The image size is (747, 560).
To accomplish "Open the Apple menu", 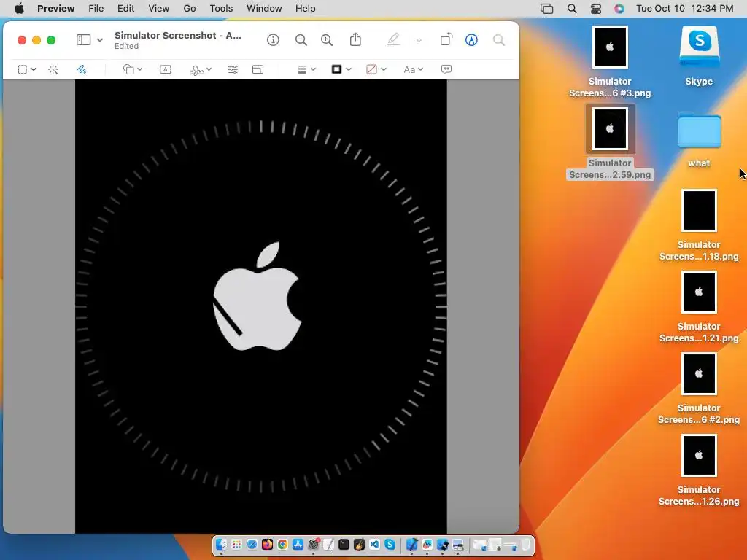I will (19, 9).
